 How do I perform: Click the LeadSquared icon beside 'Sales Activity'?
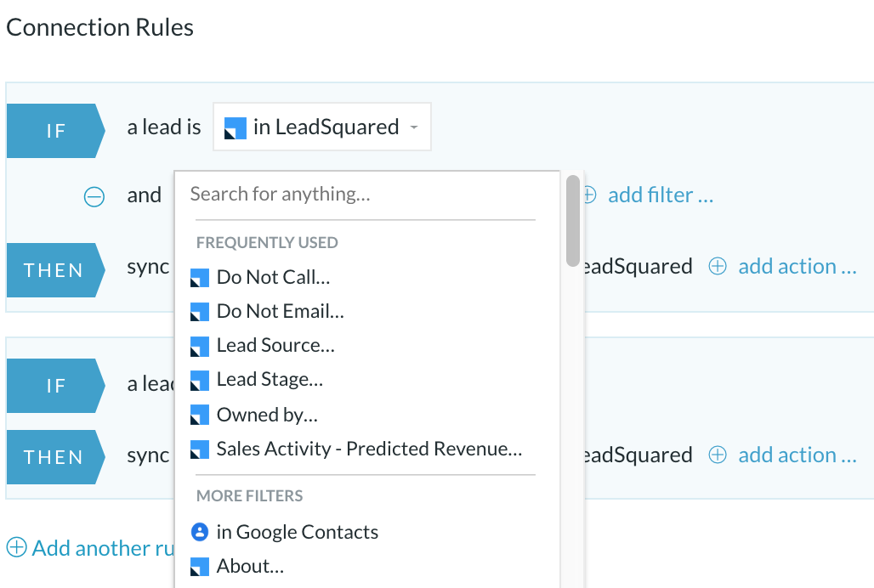[x=200, y=449]
